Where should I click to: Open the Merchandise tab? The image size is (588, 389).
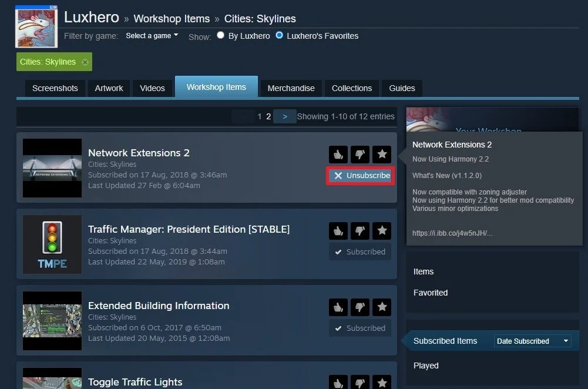tap(291, 88)
